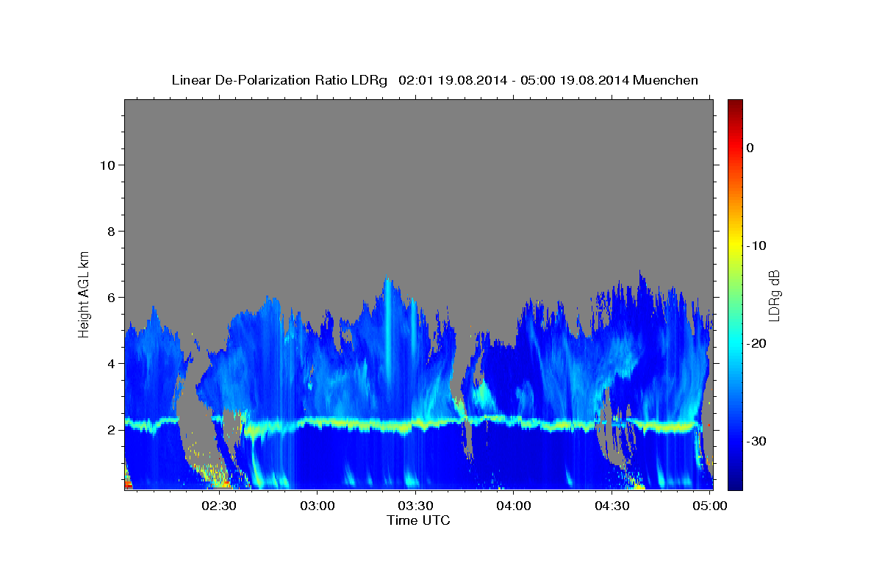This screenshot has width=882, height=588.
Task: Click the 05:00 time tick label
Action: coord(710,506)
